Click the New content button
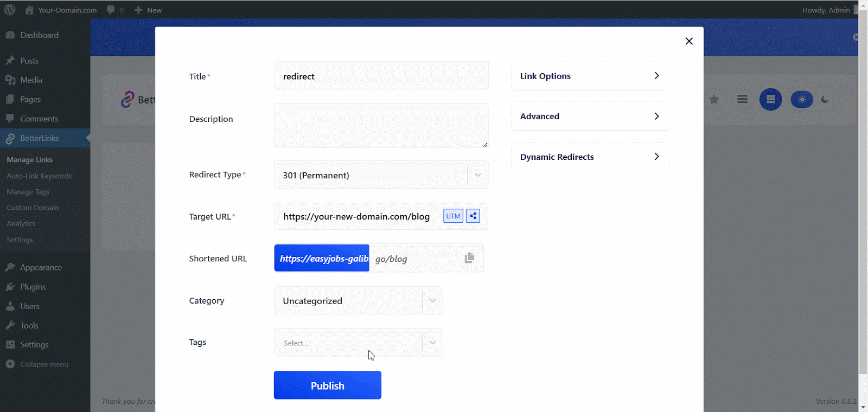Viewport: 868px width, 412px height. (x=148, y=10)
